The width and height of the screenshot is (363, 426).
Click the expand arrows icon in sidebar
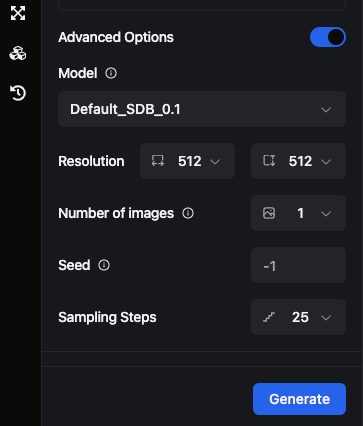tap(18, 13)
